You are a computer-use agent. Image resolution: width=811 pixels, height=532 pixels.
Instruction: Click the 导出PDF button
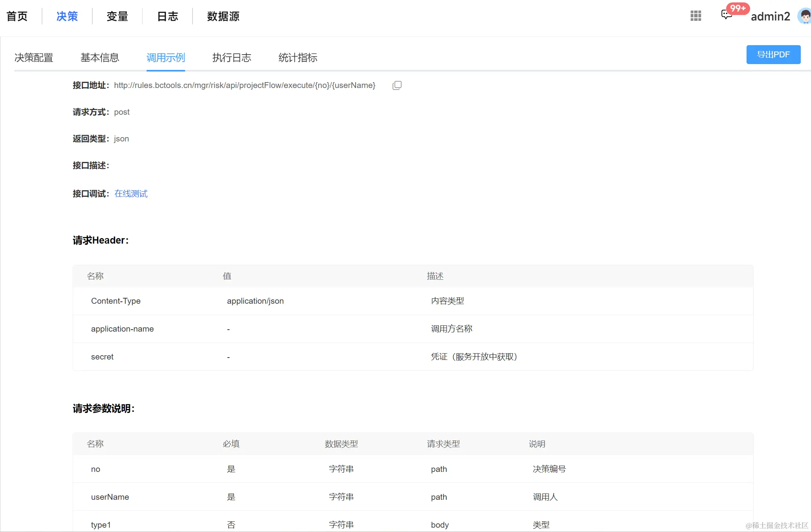773,55
